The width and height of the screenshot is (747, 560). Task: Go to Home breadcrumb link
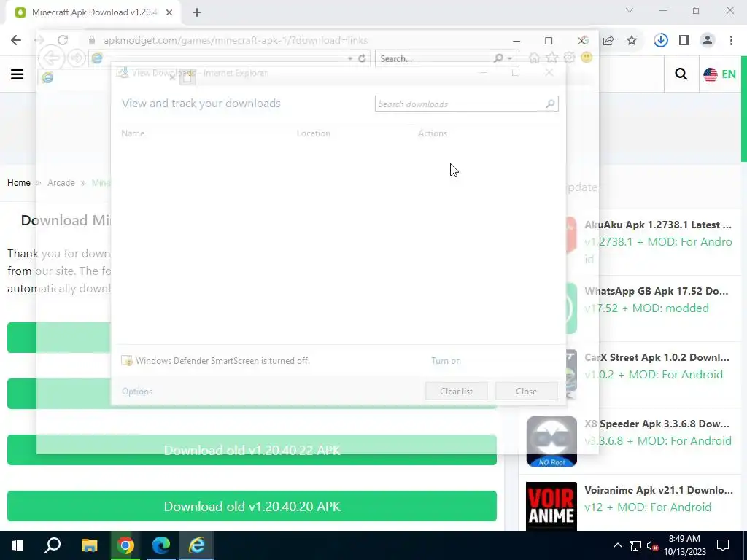[18, 183]
